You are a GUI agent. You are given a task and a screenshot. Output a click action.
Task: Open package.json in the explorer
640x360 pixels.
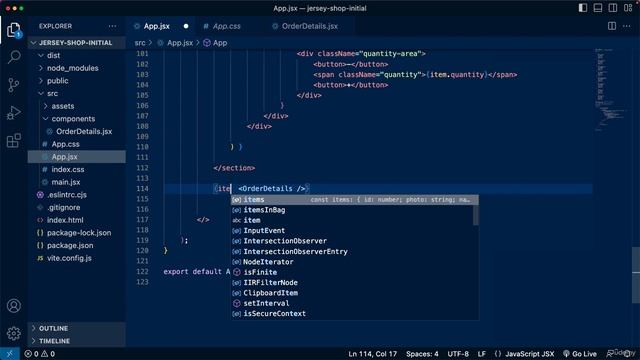[77, 245]
